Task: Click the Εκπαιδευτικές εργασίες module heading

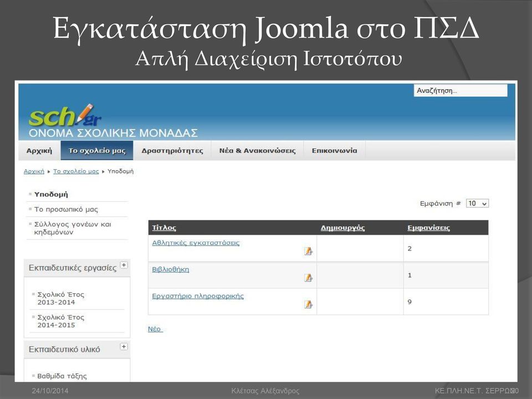Action: [x=73, y=268]
